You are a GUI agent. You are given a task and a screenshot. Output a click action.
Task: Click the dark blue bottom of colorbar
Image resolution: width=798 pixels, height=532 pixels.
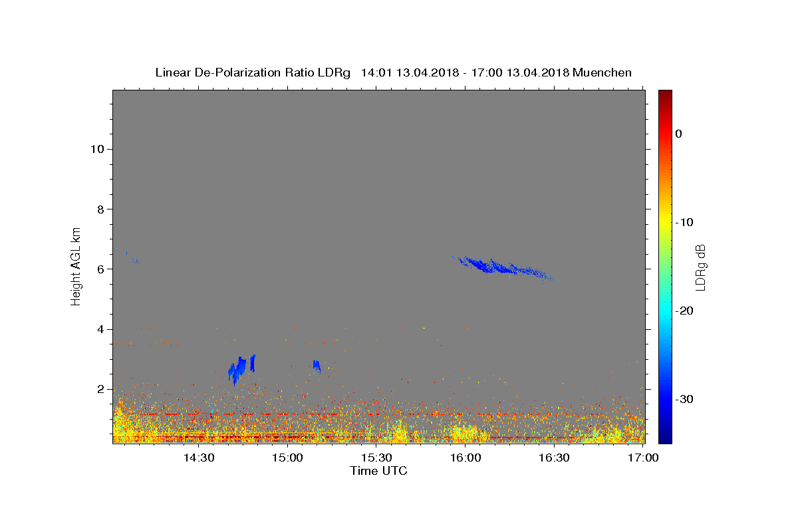click(x=665, y=437)
